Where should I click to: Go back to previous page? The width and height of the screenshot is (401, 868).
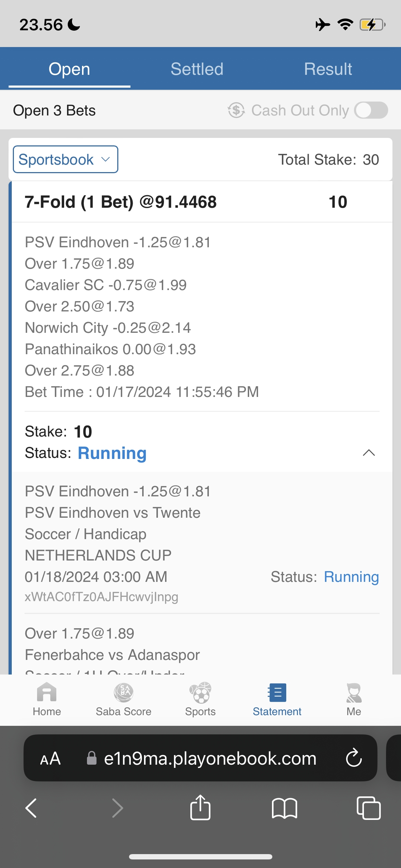31,808
